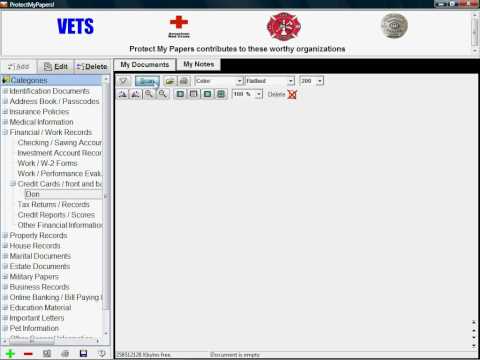Click the category tree vertical scrollbar

pyautogui.click(x=106, y=206)
